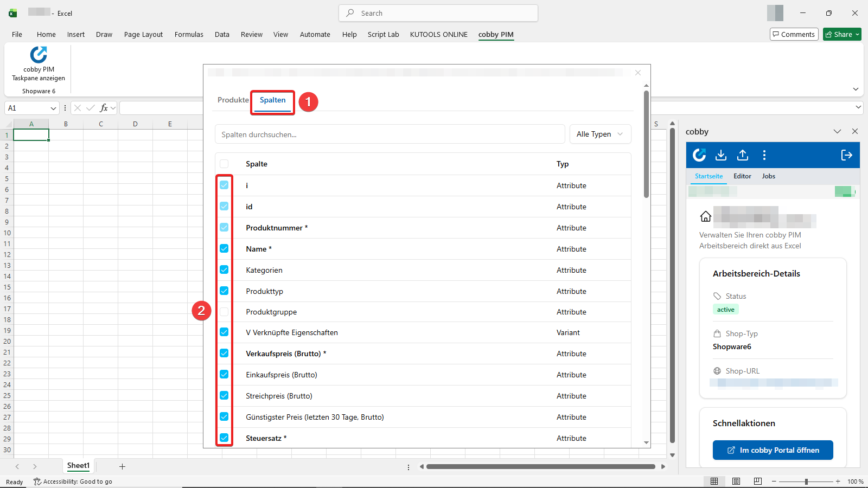Open the Comments button
Viewport: 868px width, 488px height.
point(794,35)
